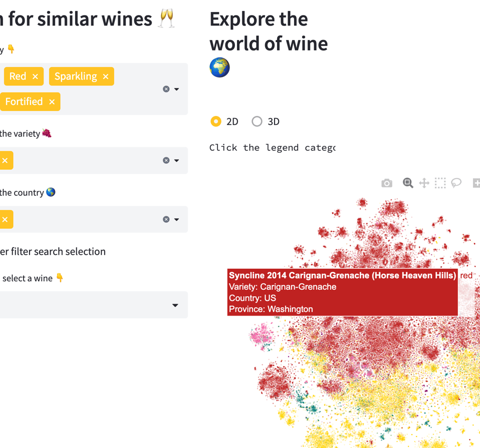Click the Syncline 2014 Carignan-Grenache tooltip
480x448 pixels.
(342, 292)
